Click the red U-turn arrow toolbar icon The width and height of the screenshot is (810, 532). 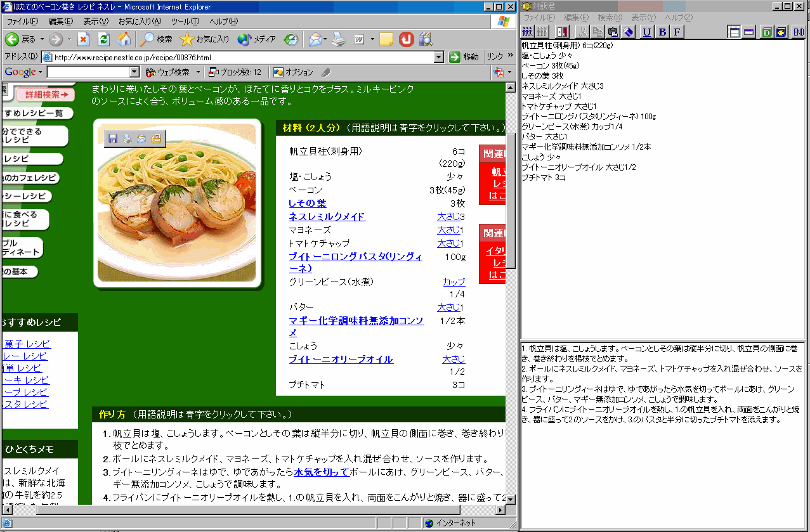pyautogui.click(x=406, y=39)
